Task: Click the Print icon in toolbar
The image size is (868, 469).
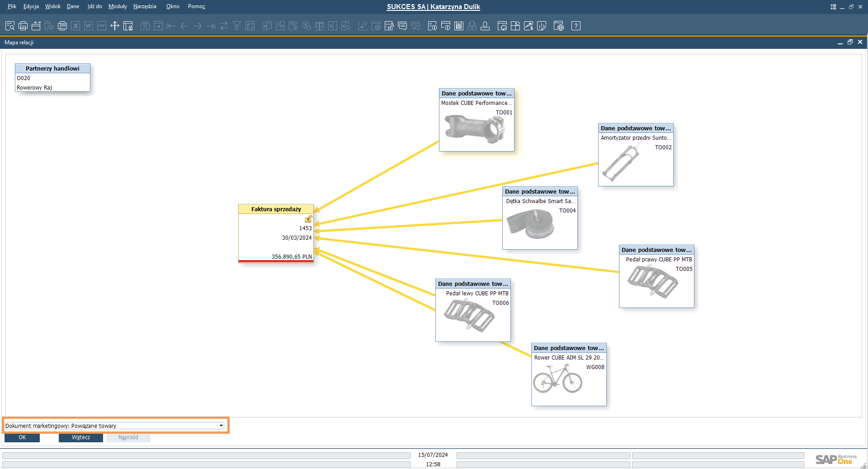Action: point(23,26)
